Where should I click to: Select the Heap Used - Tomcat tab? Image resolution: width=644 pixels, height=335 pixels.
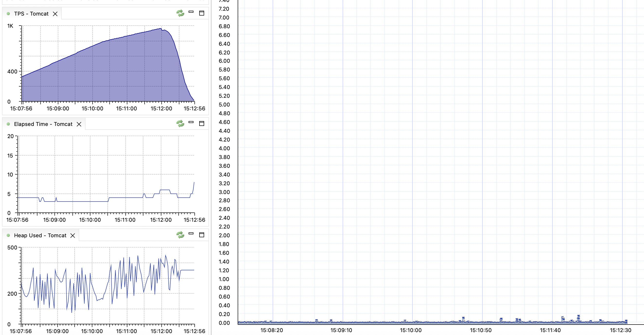tap(40, 236)
